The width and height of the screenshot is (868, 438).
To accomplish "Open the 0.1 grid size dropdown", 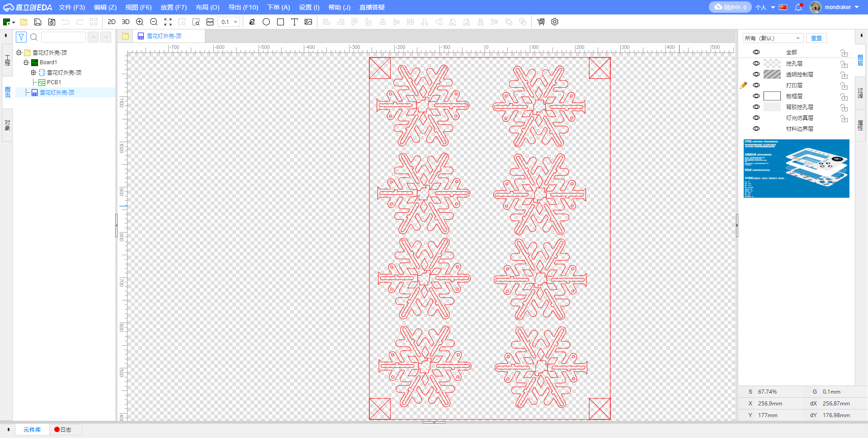I will tap(229, 22).
